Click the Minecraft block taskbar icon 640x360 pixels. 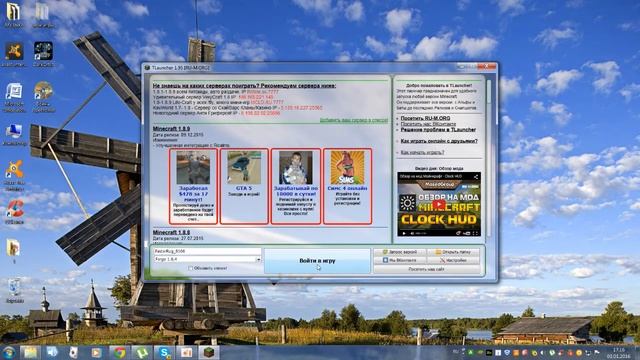point(209,353)
